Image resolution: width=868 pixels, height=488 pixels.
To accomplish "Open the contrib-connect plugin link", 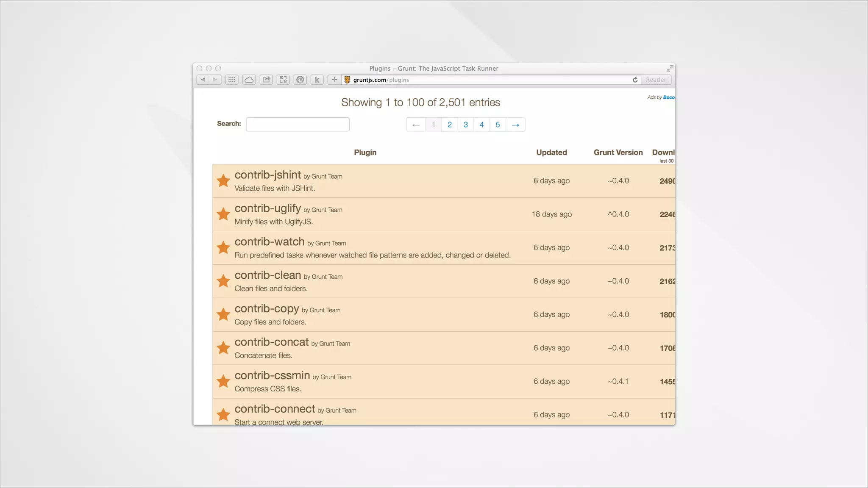I will pos(275,409).
